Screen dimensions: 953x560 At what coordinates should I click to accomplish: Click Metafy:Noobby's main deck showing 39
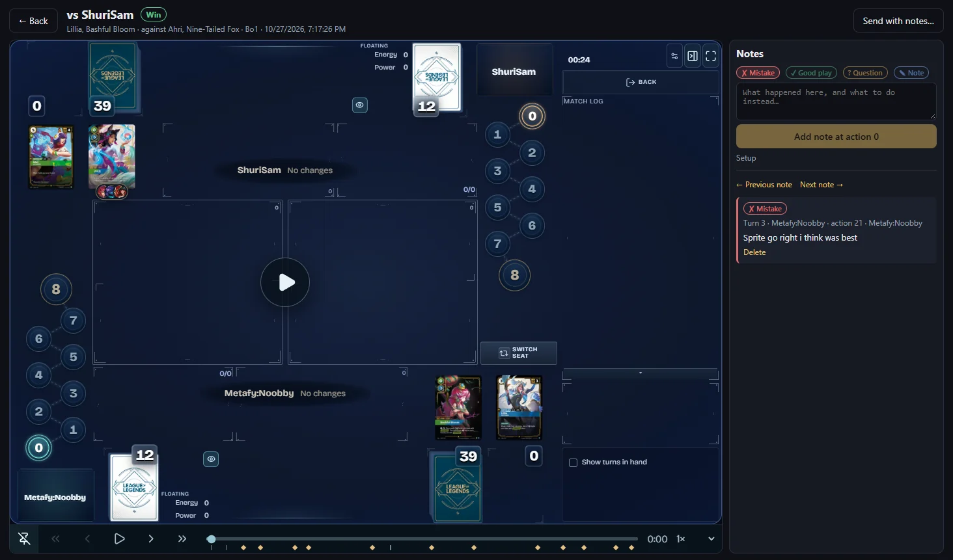pyautogui.click(x=458, y=487)
